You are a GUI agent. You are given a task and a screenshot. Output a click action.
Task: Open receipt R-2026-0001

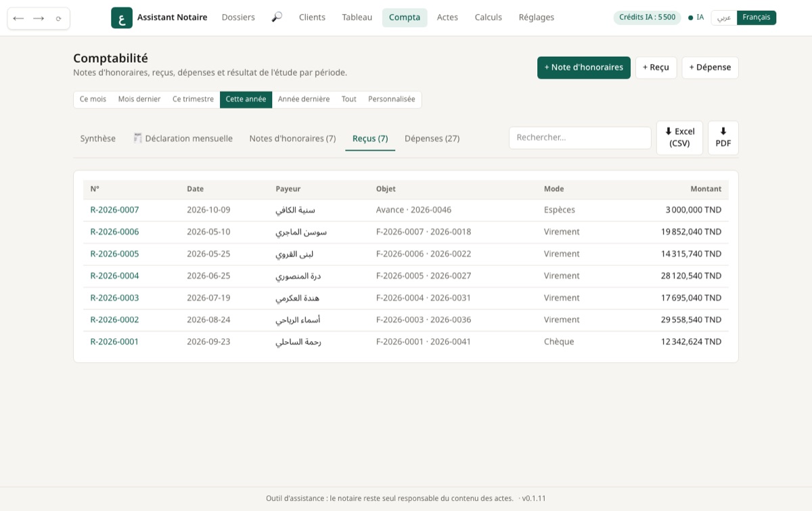114,342
